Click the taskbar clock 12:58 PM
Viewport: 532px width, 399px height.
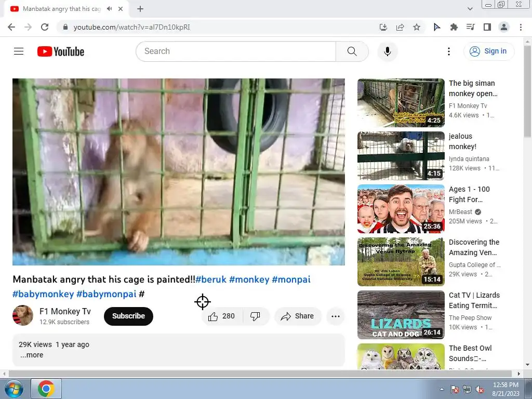(506, 385)
